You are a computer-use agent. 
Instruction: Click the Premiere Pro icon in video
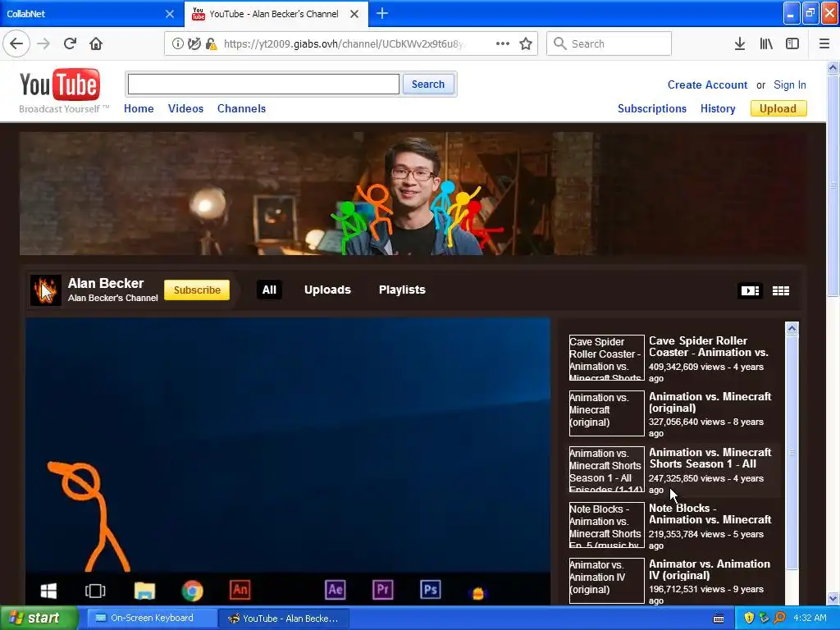point(382,590)
